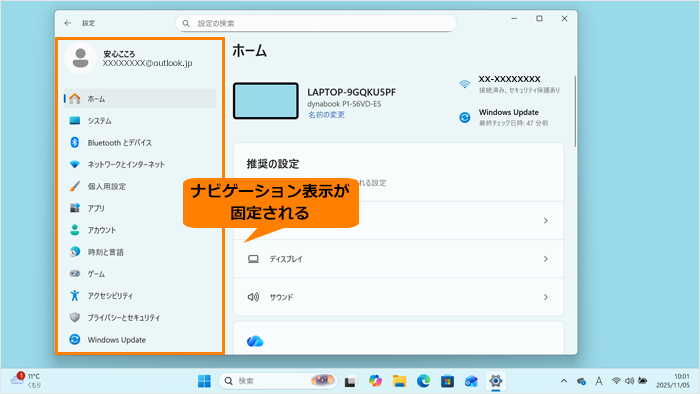The height and width of the screenshot is (394, 700).
Task: Launch Microsoft Edge from taskbar
Action: pyautogui.click(x=423, y=381)
